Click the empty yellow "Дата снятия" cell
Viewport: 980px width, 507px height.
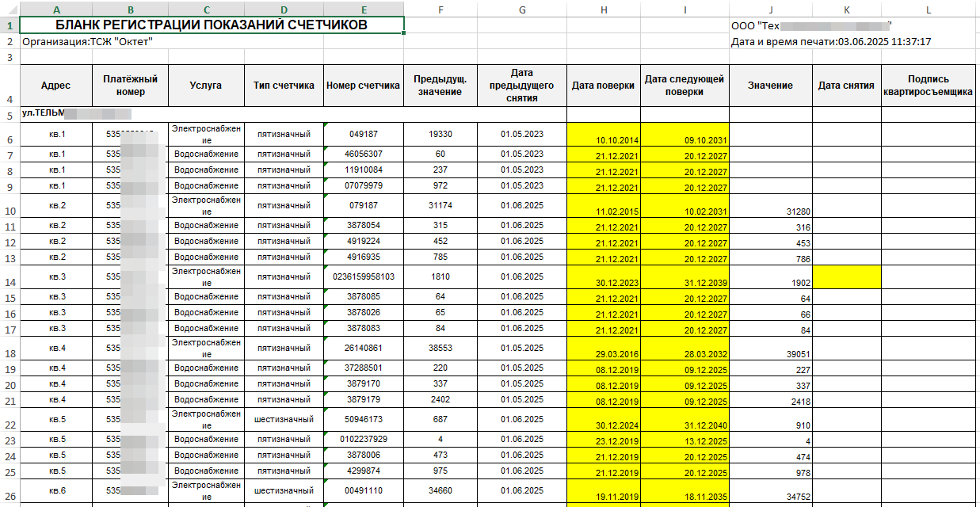(846, 277)
